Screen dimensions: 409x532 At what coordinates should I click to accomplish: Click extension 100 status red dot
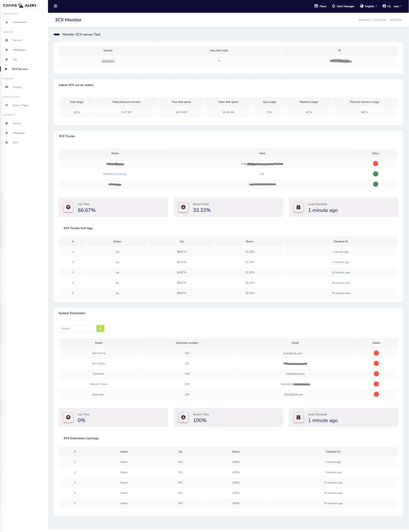[x=376, y=395]
